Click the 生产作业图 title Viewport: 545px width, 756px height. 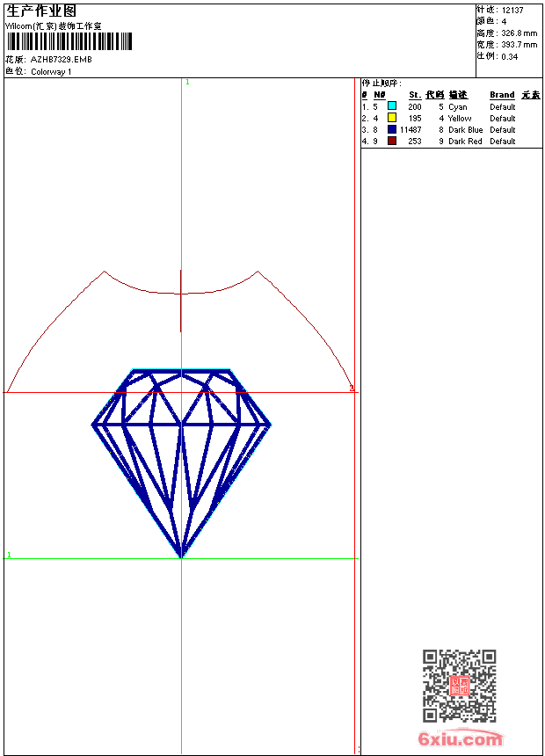pyautogui.click(x=41, y=11)
